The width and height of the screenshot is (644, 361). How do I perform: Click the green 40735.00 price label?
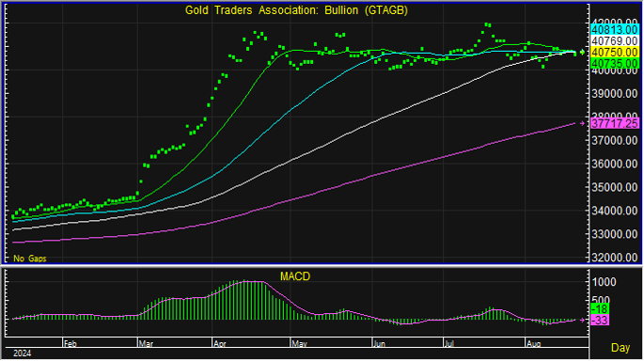click(x=615, y=63)
